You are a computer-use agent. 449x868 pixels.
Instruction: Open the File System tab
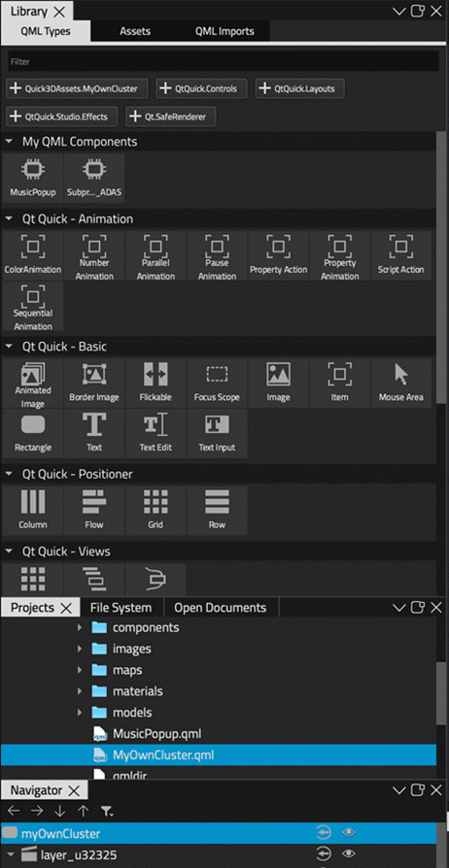click(121, 607)
